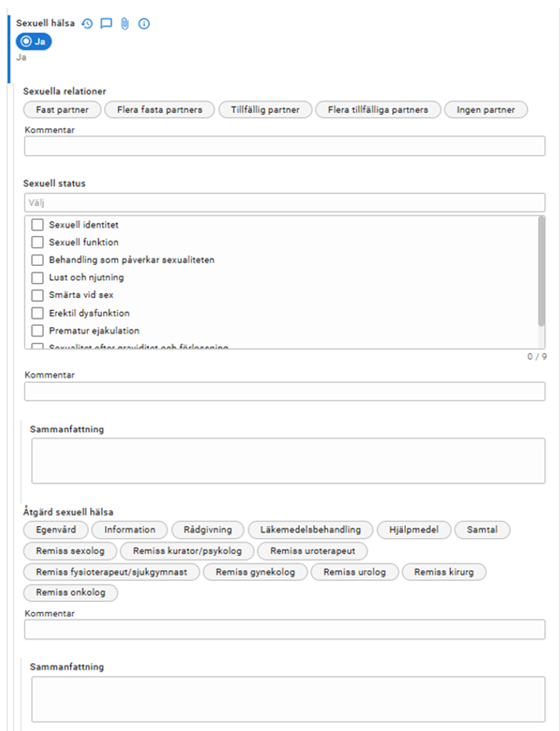Pick the Ingen partner chip
560x731 pixels.
[x=486, y=110]
